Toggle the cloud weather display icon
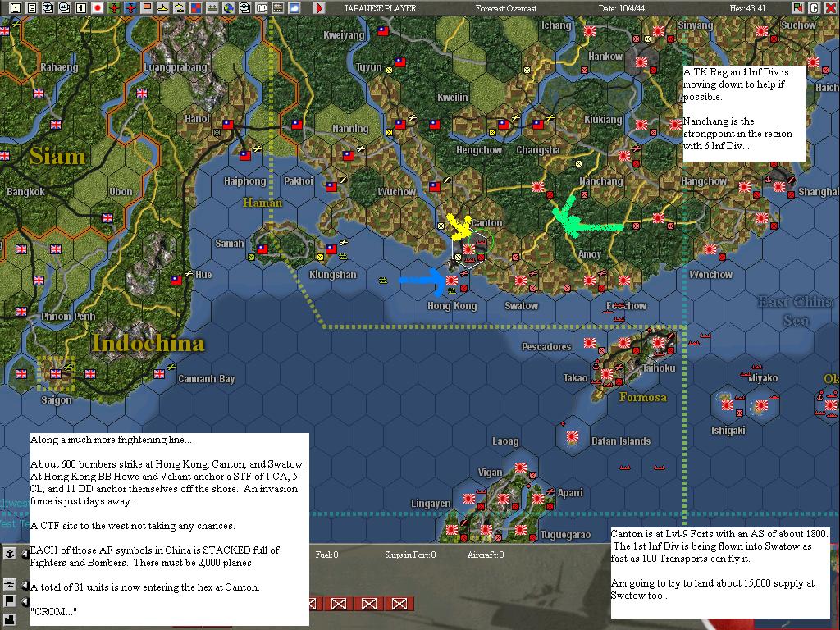Screen dimensions: 840x630 [294, 8]
